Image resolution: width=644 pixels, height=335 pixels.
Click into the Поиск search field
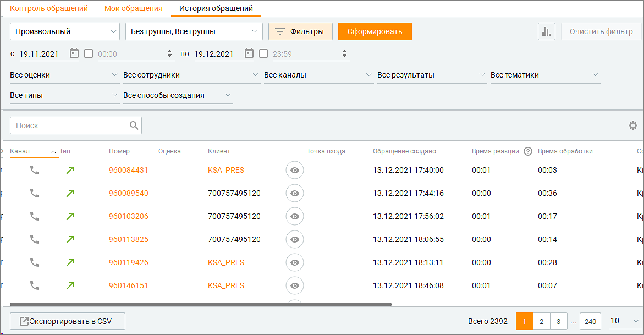(75, 125)
